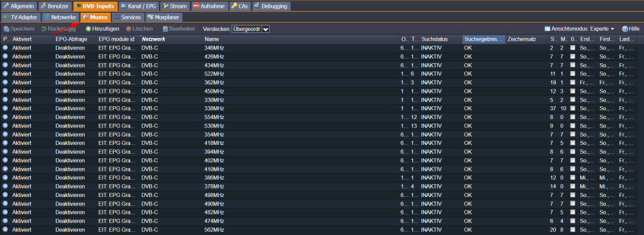Click the Aktiviert column header
The image size is (644, 235).
pos(32,39)
